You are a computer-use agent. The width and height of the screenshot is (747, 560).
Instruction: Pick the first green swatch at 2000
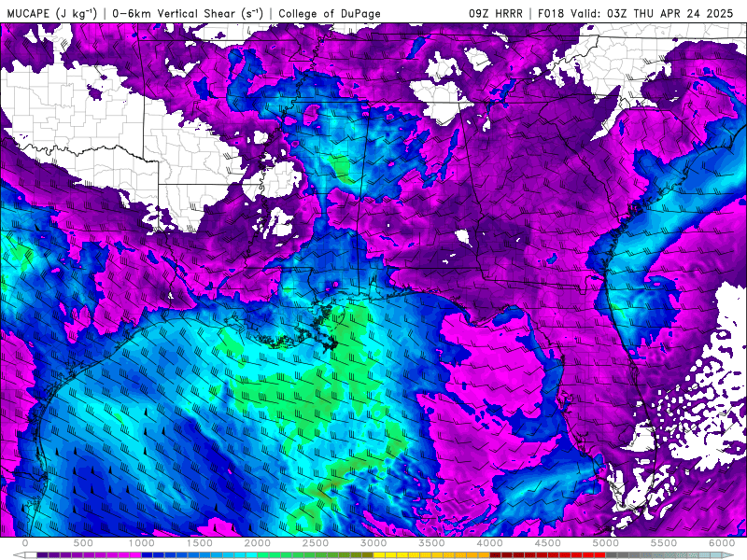263,555
